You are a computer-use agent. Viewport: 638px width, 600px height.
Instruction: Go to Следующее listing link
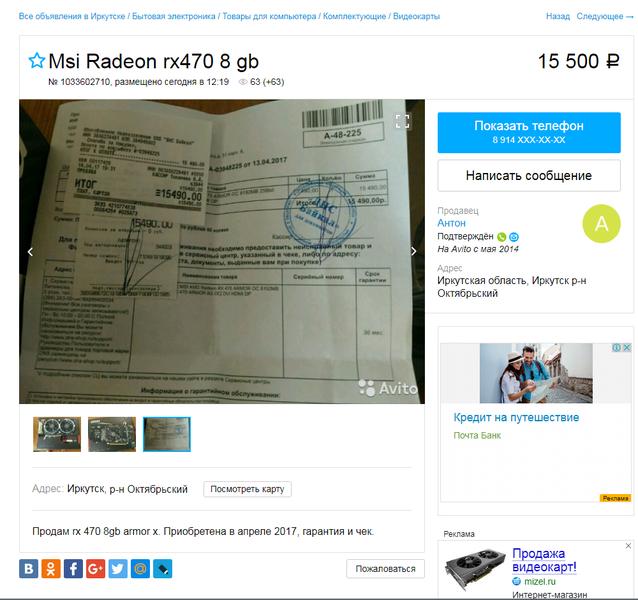605,16
